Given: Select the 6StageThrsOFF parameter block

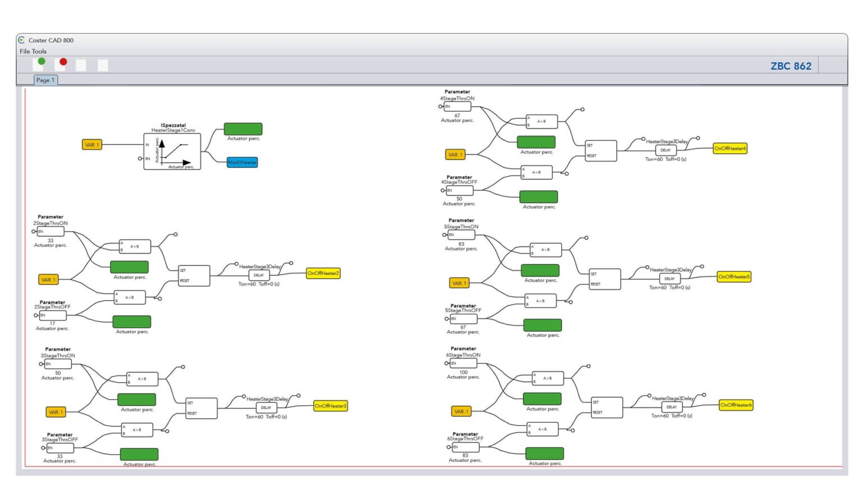Looking at the screenshot, I should [466, 447].
